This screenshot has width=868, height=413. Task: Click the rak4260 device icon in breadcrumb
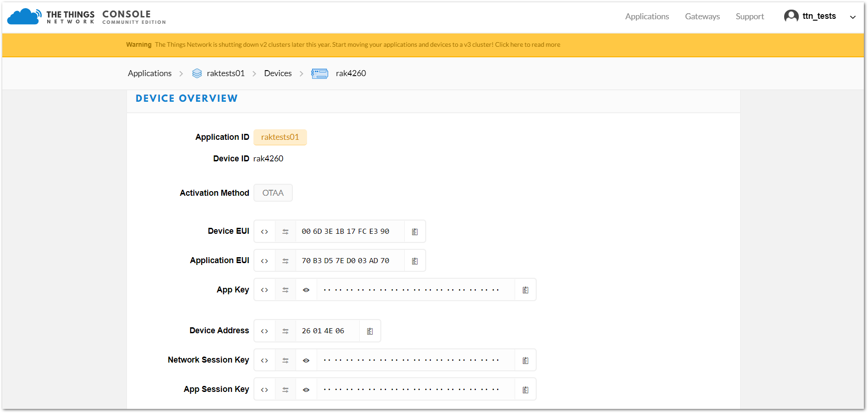click(x=319, y=73)
